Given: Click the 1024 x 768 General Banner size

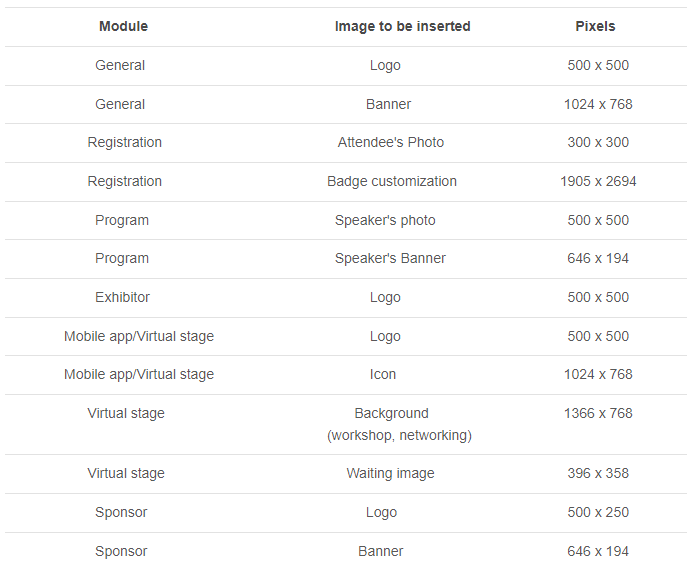Looking at the screenshot, I should [x=598, y=104].
